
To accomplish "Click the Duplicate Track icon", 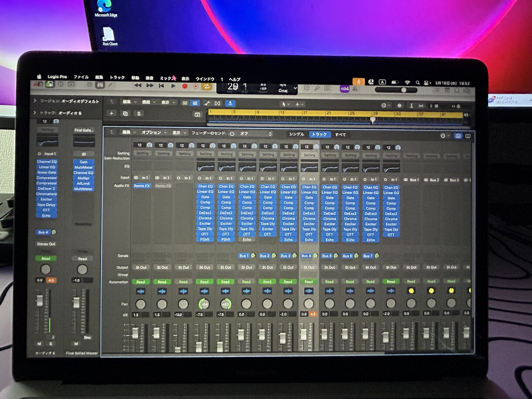I will (126, 113).
